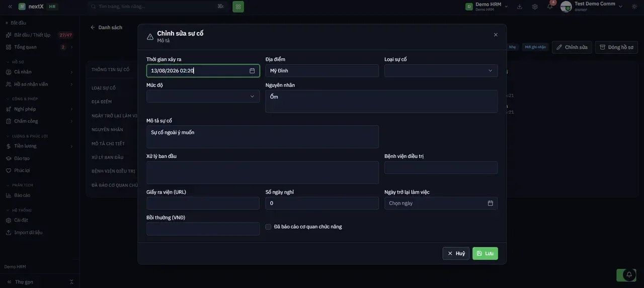644x288 pixels.
Task: Save changes with the Lưu button
Action: pos(485,253)
